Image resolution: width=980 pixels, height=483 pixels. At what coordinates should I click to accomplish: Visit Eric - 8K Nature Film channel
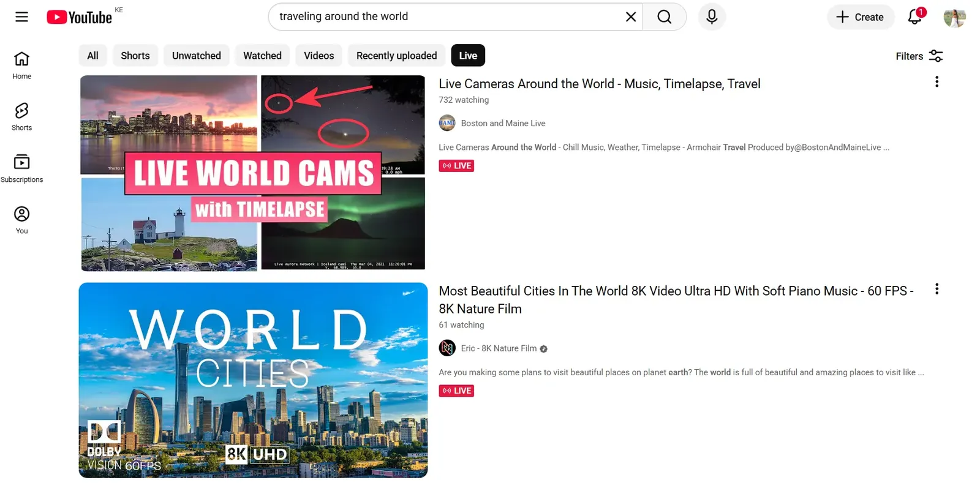pos(499,348)
